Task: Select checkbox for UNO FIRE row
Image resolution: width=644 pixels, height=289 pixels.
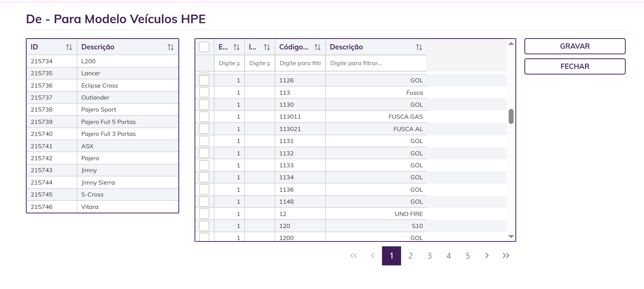Action: (x=204, y=214)
